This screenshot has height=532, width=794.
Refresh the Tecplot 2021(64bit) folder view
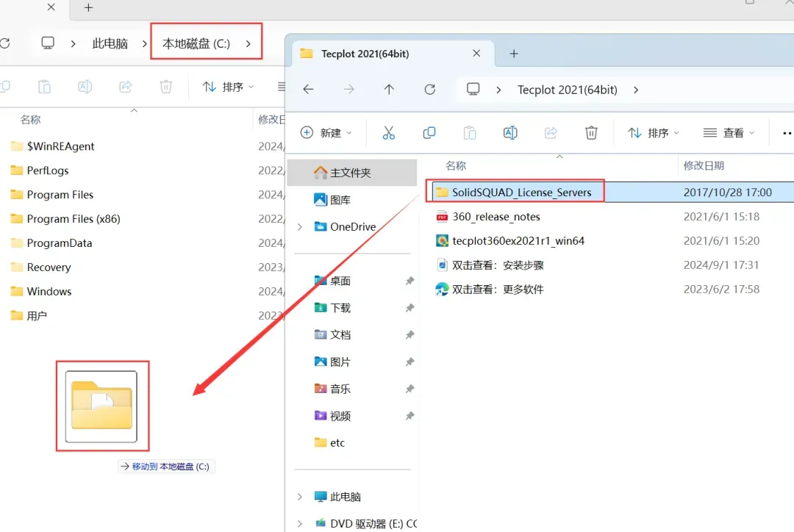pyautogui.click(x=430, y=90)
